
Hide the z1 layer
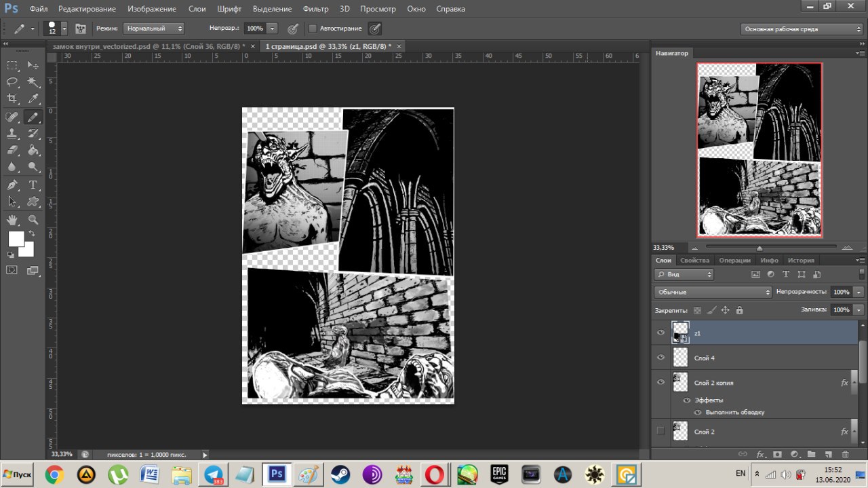(x=661, y=333)
